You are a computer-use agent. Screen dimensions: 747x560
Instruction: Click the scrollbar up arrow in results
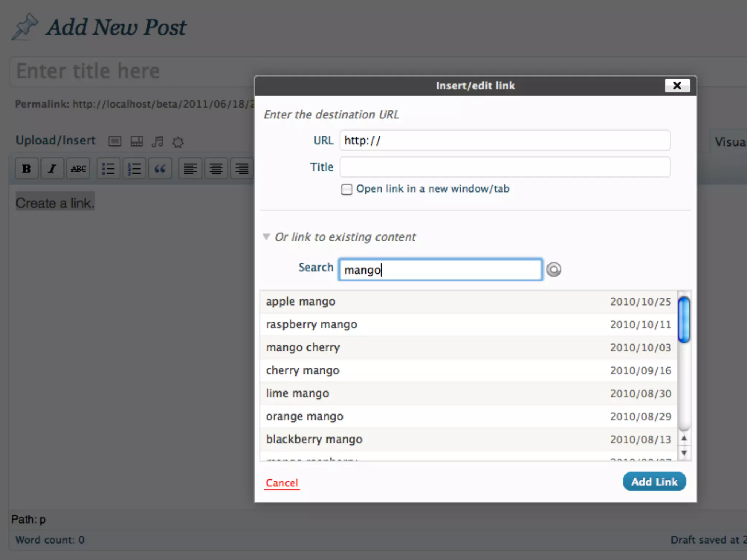[x=684, y=438]
